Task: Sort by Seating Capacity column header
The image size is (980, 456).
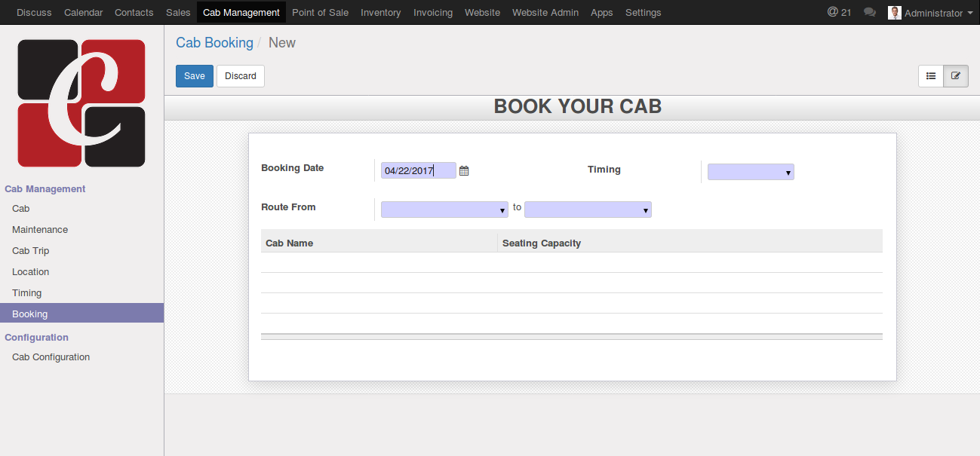Action: click(x=542, y=243)
